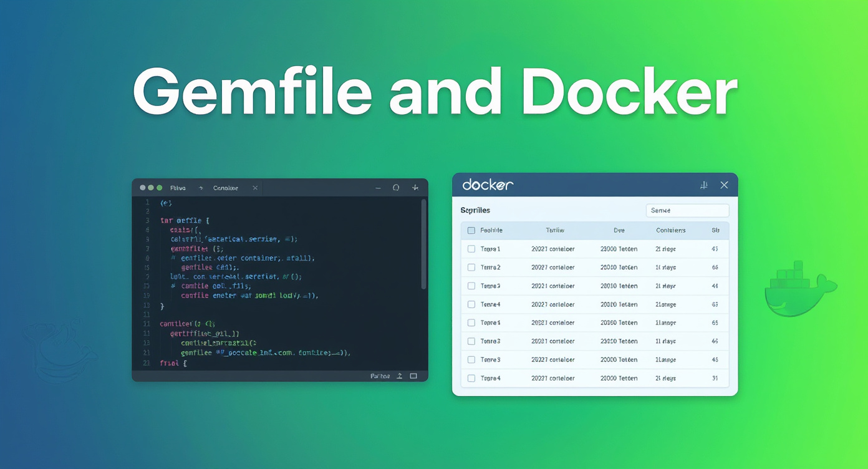Click the rectangle panel icon in editor status bar
The width and height of the screenshot is (868, 469).
(x=413, y=376)
